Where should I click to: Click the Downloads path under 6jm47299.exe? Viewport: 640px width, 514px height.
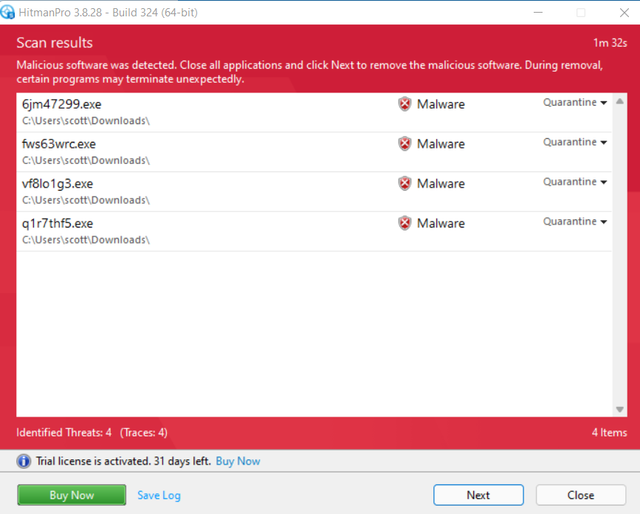[x=86, y=121]
